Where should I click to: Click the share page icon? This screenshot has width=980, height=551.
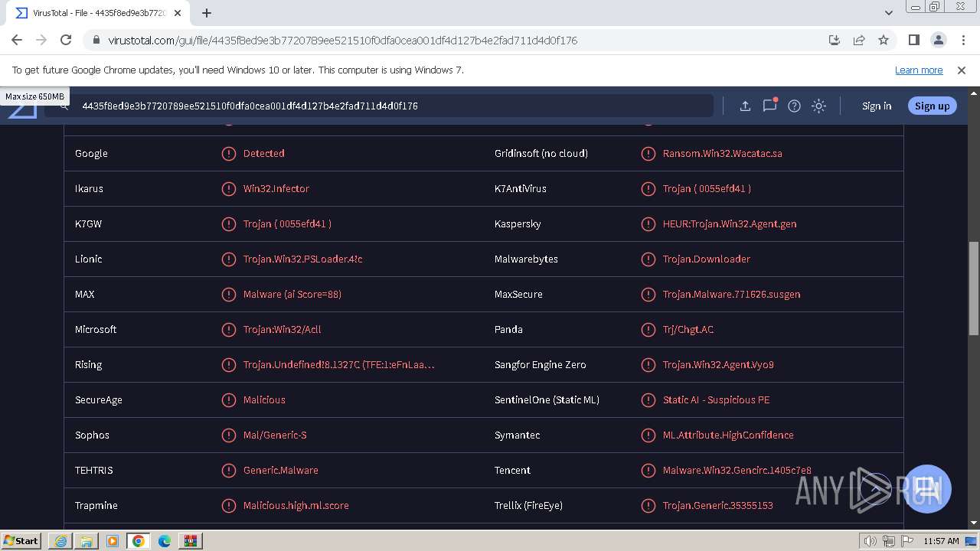(859, 40)
